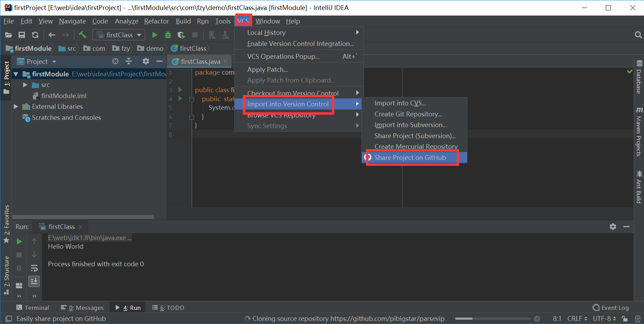The width and height of the screenshot is (644, 324).
Task: Toggle read-only lock in status bar
Action: [x=625, y=318]
